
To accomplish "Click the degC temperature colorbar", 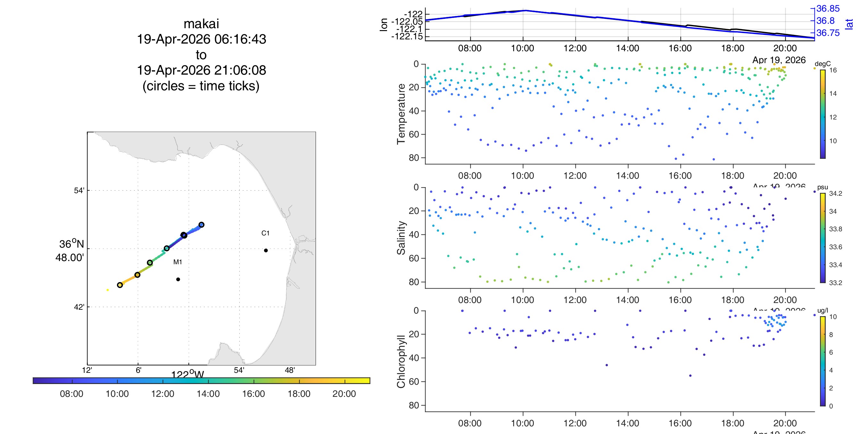I will point(823,114).
